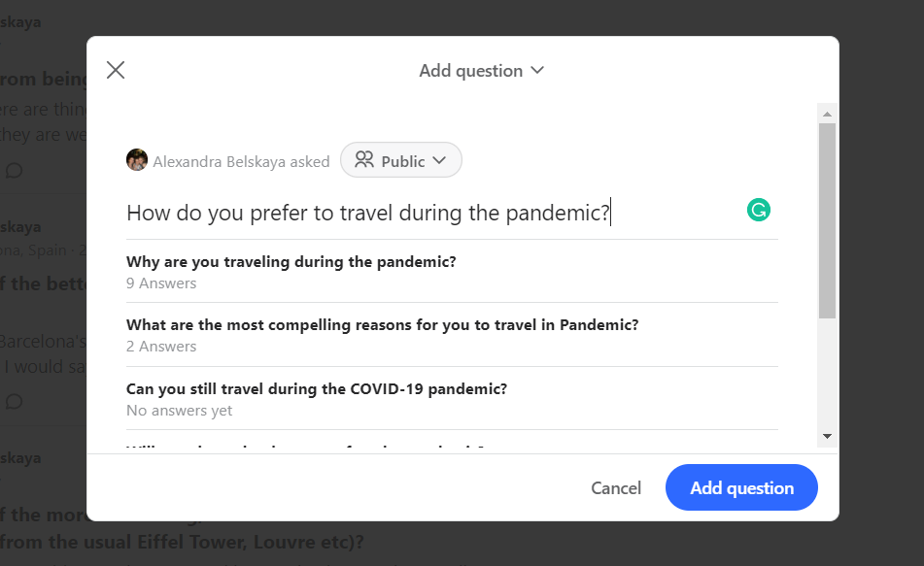Click the '9 Answers' text
This screenshot has width=924, height=566.
[161, 283]
